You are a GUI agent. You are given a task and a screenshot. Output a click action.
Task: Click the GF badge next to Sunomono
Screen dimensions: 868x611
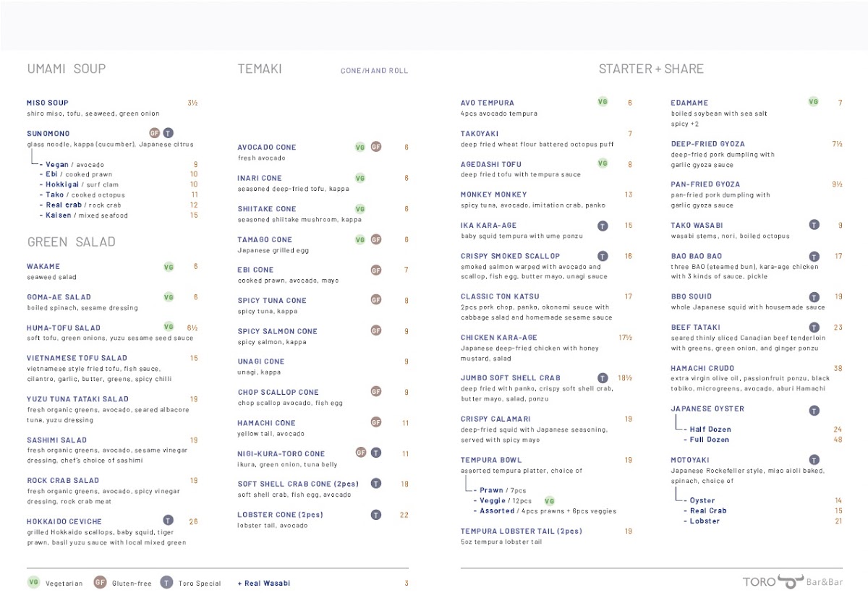(154, 133)
